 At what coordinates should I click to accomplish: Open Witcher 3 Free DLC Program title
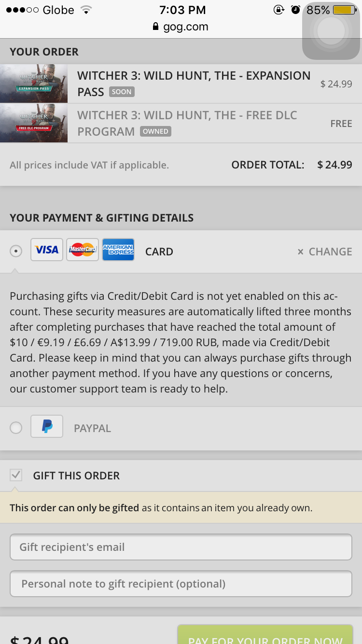tap(187, 123)
